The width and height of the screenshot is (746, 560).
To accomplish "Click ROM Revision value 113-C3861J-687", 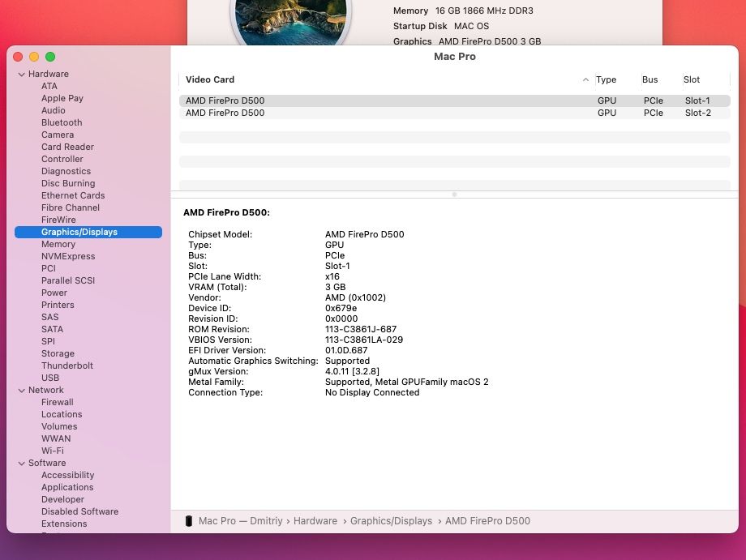I will [x=361, y=330].
